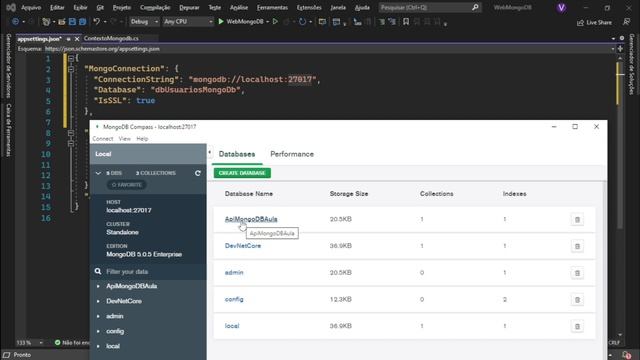Click the trash icon in config row
Image resolution: width=640 pixels, height=360 pixels.
pos(577,300)
